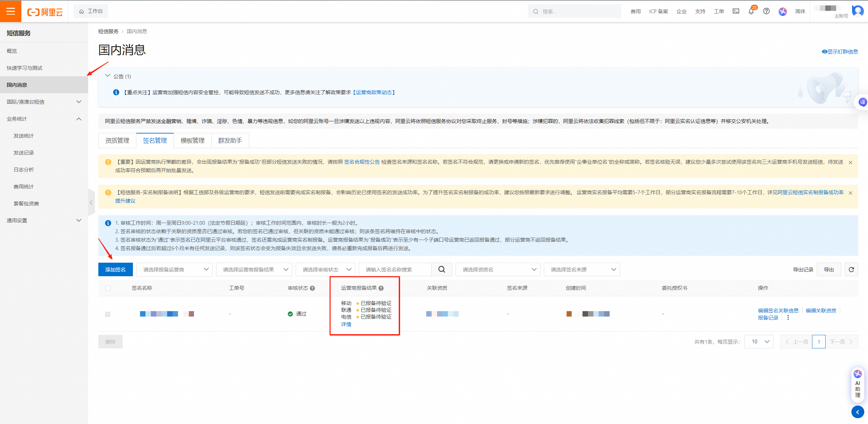The image size is (868, 424).
Task: Open the floating AI助理 panel
Action: point(858,384)
